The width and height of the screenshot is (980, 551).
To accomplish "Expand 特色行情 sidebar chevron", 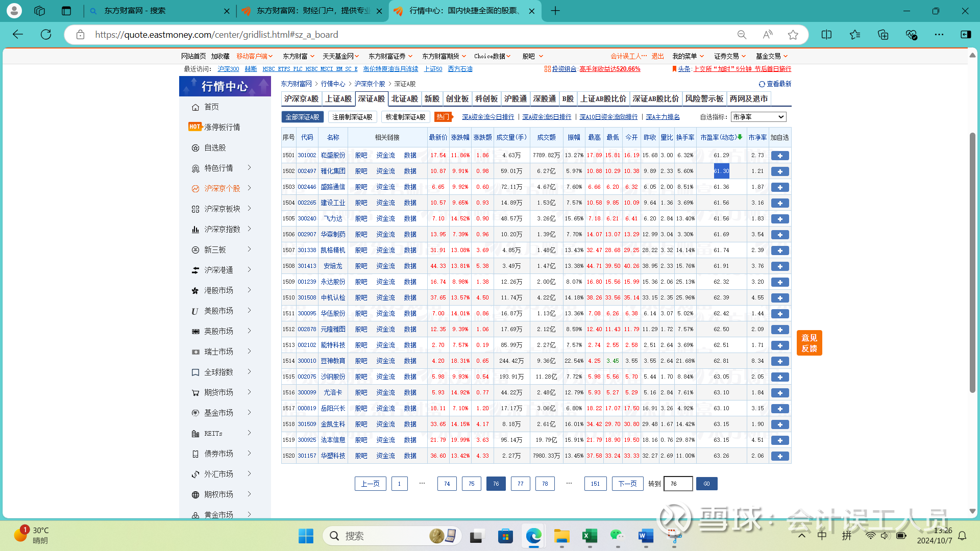I will [x=250, y=167].
